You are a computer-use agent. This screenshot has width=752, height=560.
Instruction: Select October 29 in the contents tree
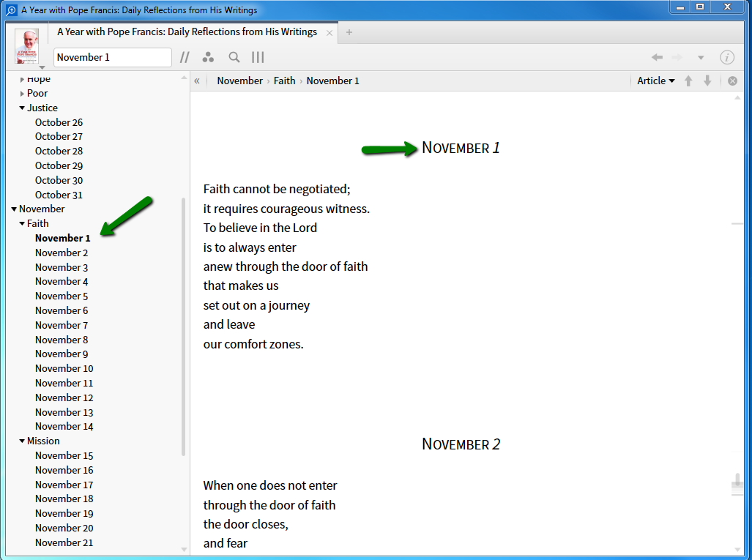click(59, 166)
